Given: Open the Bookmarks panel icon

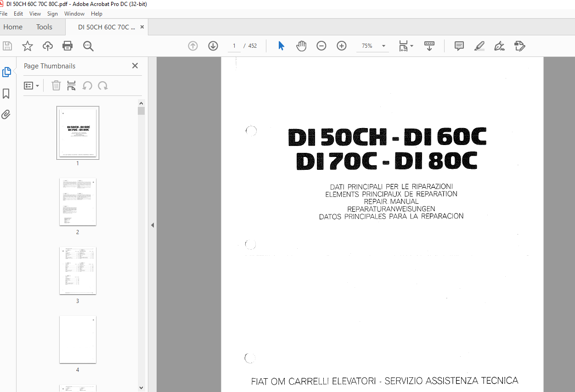Looking at the screenshot, I should pyautogui.click(x=6, y=94).
